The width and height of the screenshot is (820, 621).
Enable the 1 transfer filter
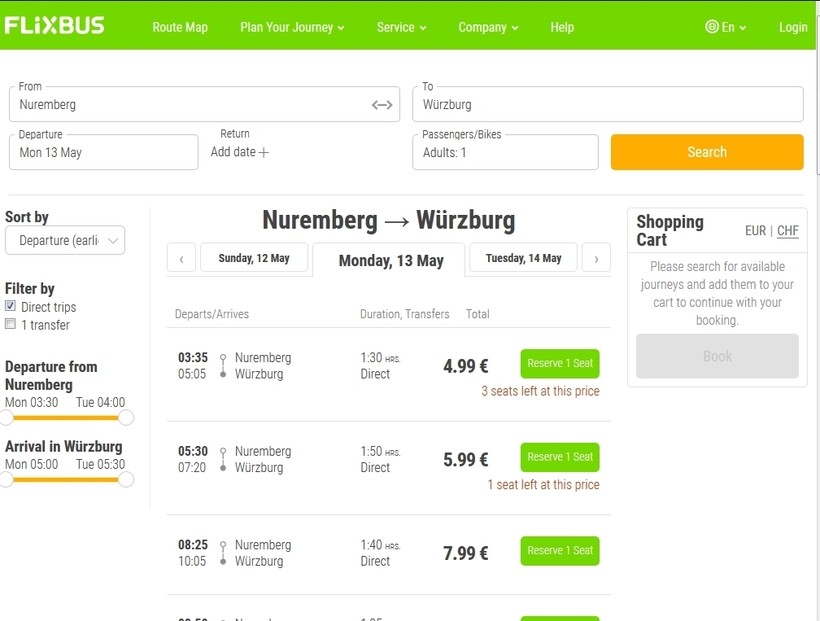[11, 325]
